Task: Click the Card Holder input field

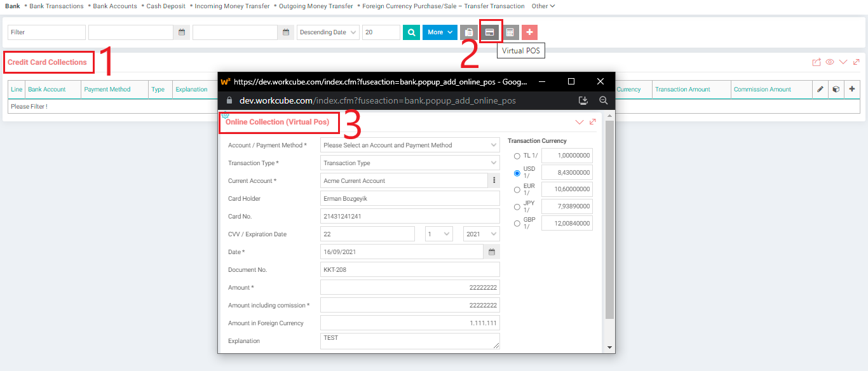Action: point(410,198)
